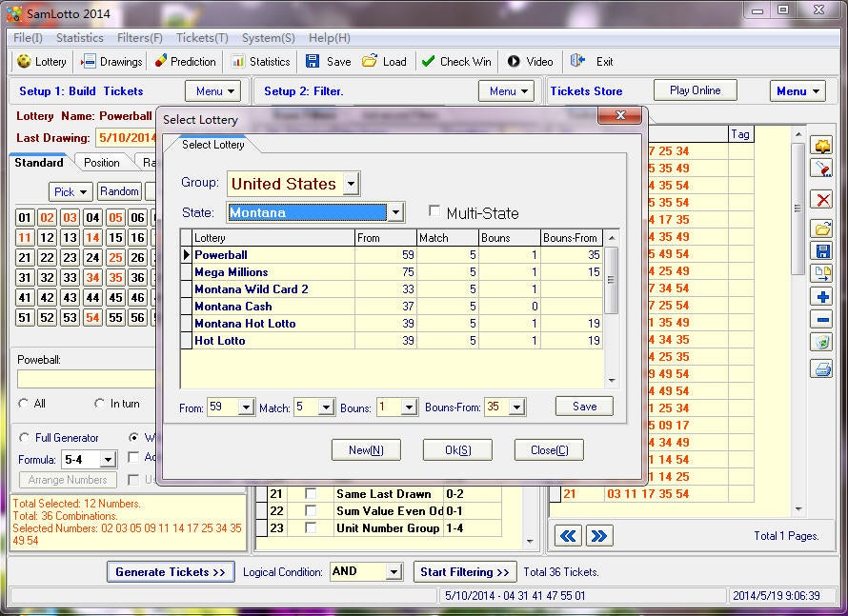Open the System(S) menu
This screenshot has width=848, height=616.
(269, 38)
